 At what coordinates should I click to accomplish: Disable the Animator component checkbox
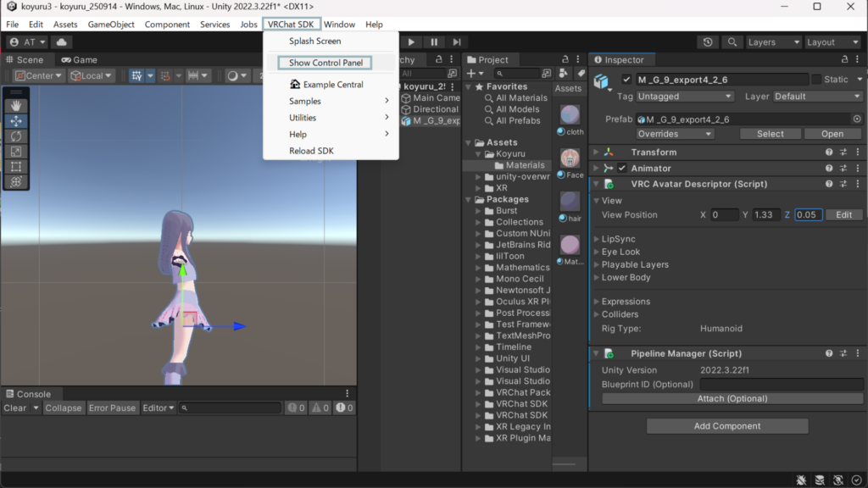click(622, 169)
